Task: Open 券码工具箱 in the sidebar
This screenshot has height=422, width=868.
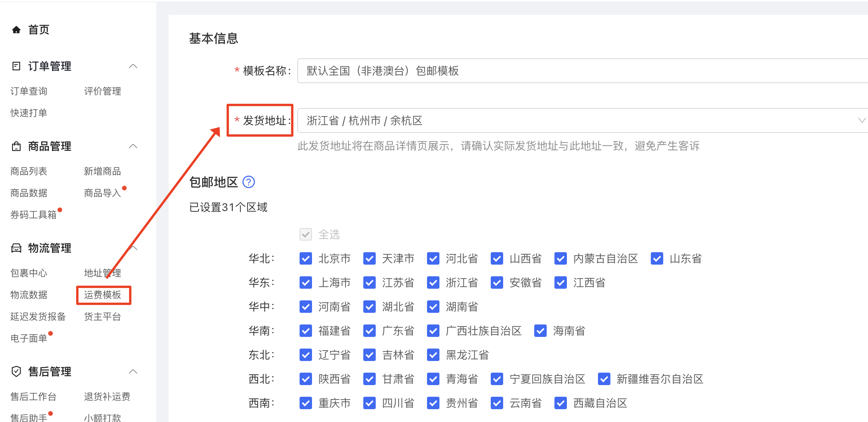Action: [33, 215]
